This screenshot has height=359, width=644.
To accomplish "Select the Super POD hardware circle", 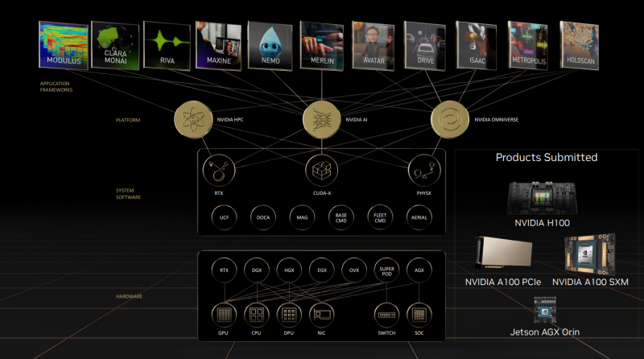I will (386, 270).
